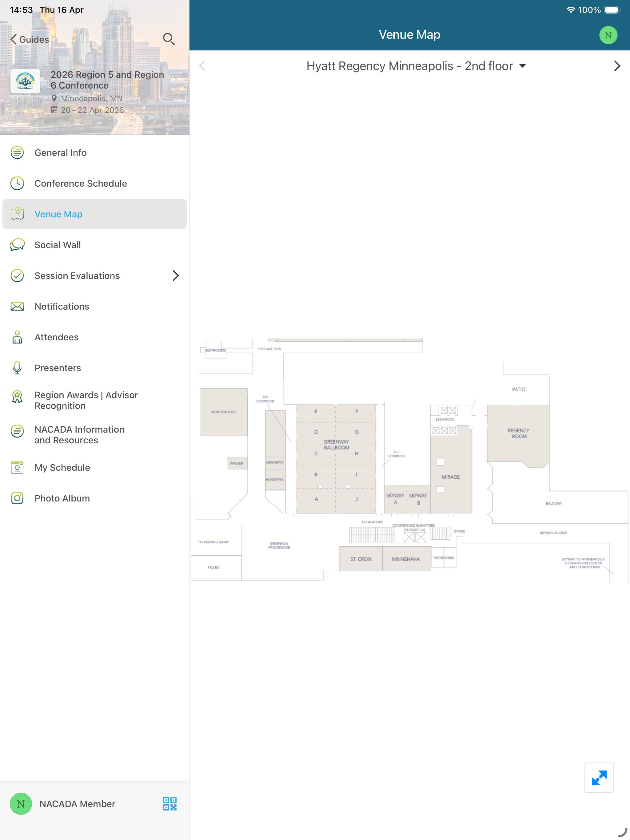Open General Info menu item
The height and width of the screenshot is (840, 630).
(x=95, y=153)
